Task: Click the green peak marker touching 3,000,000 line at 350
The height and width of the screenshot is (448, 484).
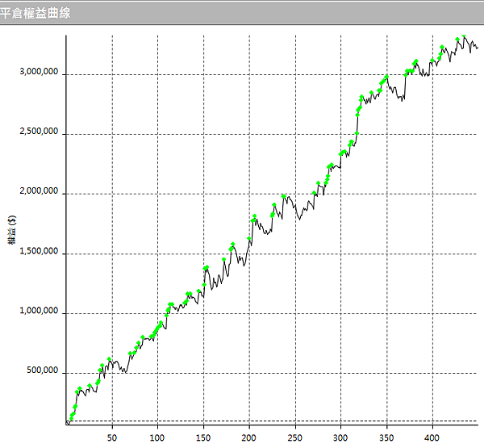Action: tap(386, 77)
